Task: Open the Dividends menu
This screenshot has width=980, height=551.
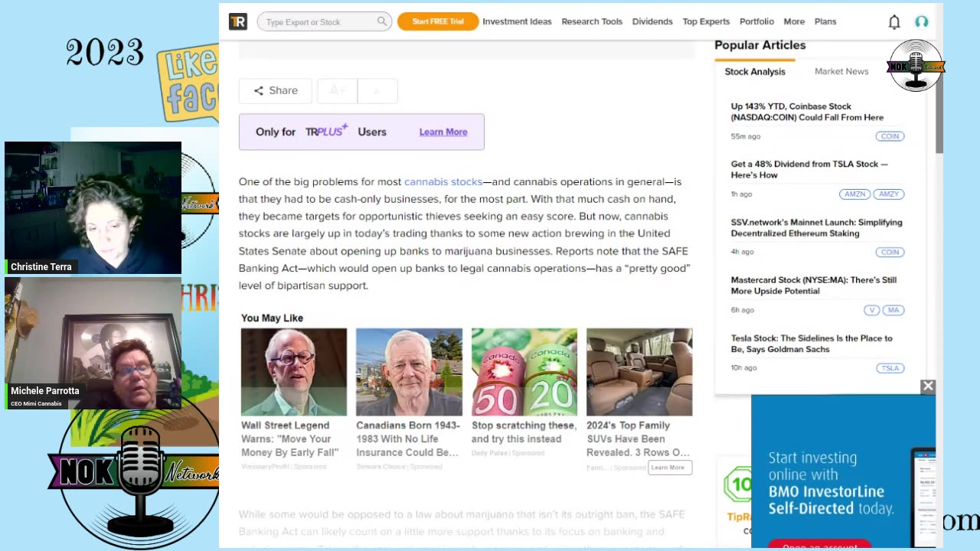Action: coord(652,21)
